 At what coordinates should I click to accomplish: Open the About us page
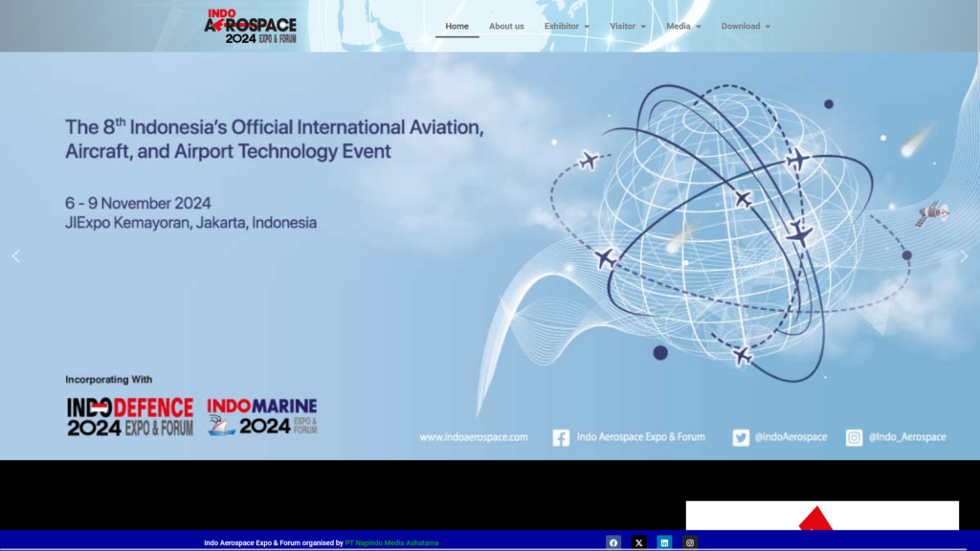pos(506,26)
